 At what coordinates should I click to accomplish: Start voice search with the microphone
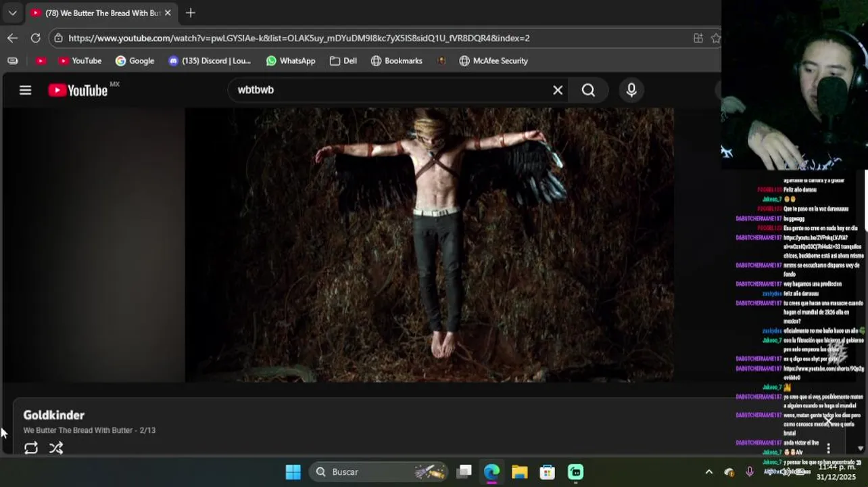click(x=631, y=90)
